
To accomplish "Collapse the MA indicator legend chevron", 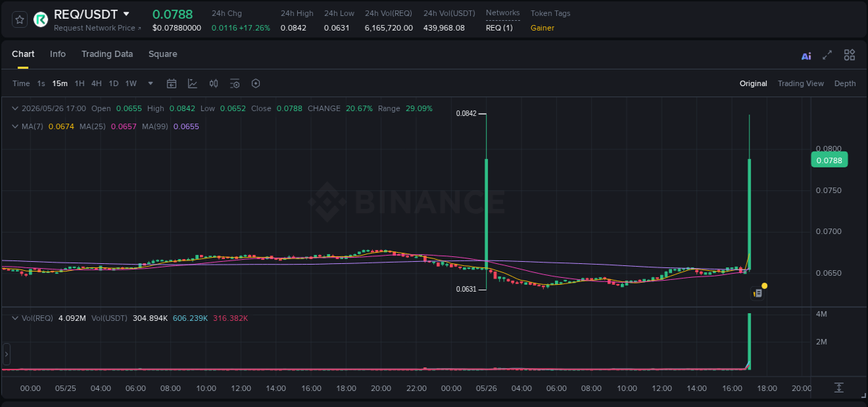I will pyautogui.click(x=15, y=126).
